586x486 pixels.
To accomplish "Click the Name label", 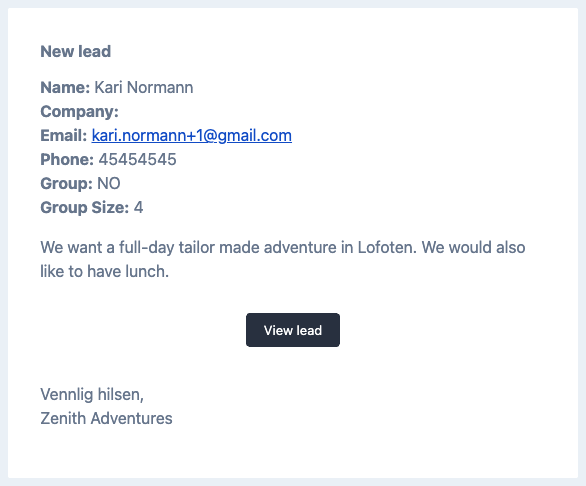I will [65, 87].
